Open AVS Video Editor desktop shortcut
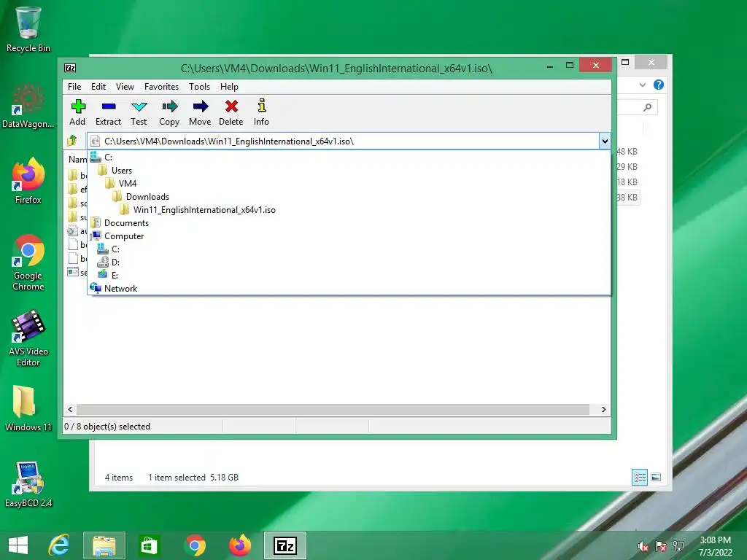The width and height of the screenshot is (747, 560). 28,338
